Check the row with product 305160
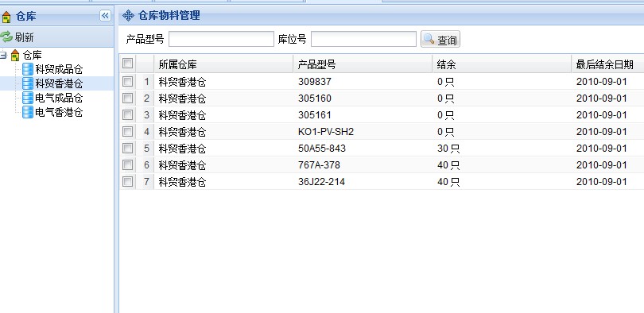Image resolution: width=644 pixels, height=313 pixels. pos(128,98)
